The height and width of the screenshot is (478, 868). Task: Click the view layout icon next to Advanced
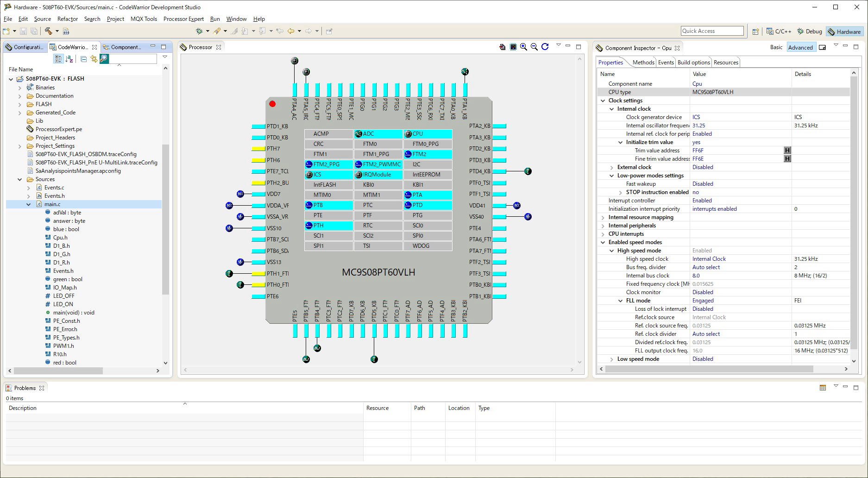[823, 47]
